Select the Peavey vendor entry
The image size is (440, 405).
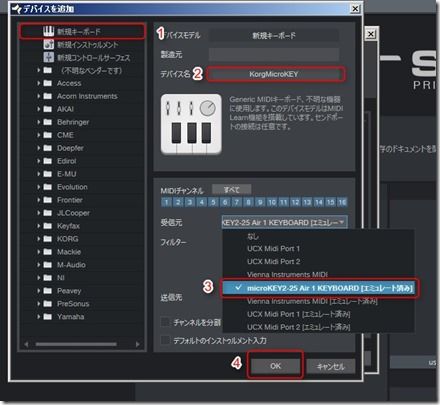69,291
